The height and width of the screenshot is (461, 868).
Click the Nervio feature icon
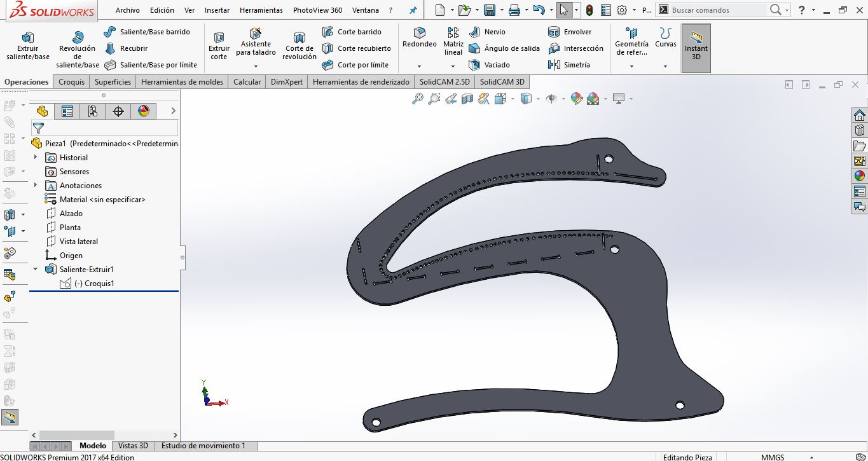[486, 32]
